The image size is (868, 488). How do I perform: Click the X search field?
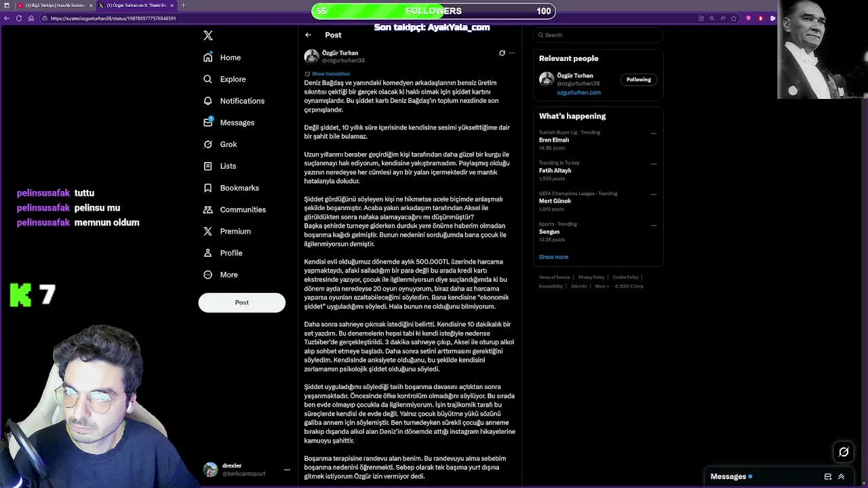click(598, 35)
